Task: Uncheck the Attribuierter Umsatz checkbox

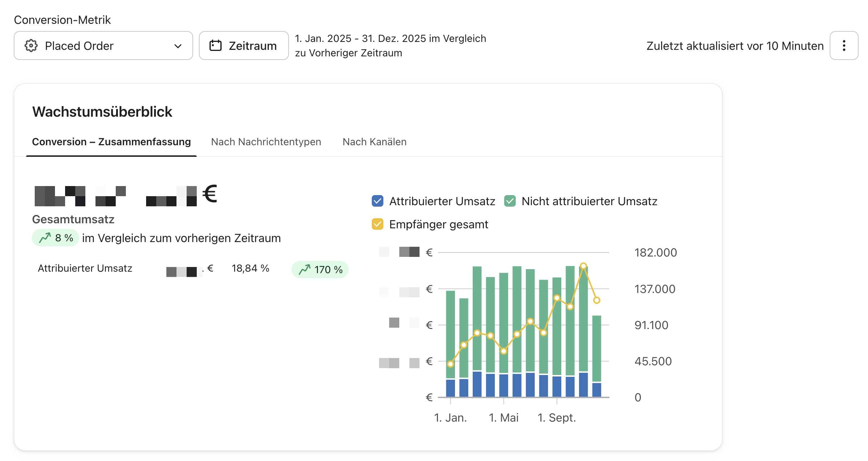Action: 378,201
